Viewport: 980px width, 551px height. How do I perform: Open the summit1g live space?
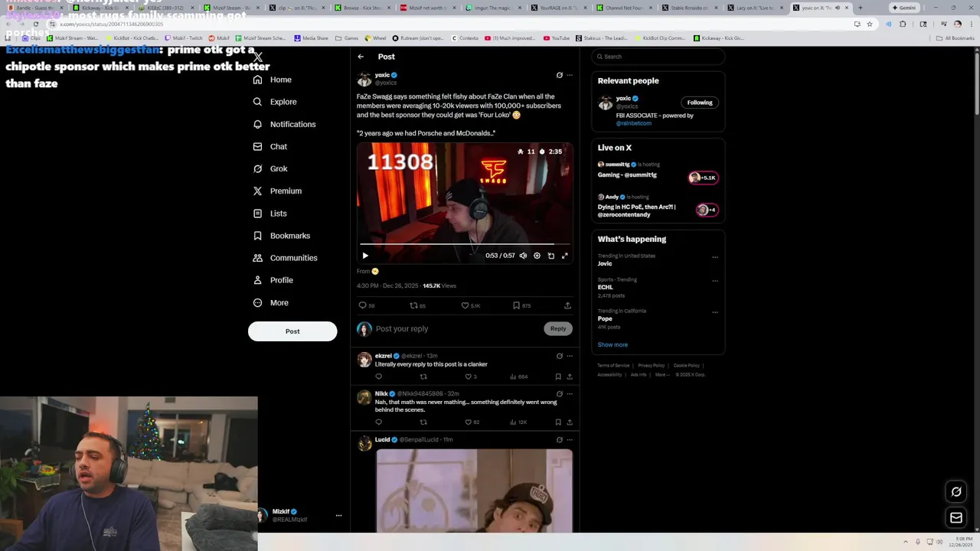(658, 170)
